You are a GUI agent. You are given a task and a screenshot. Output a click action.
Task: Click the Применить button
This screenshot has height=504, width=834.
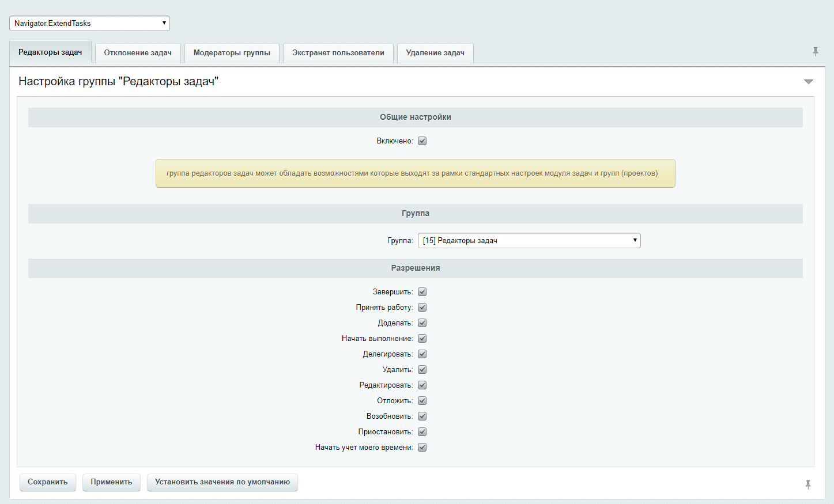[x=111, y=482]
